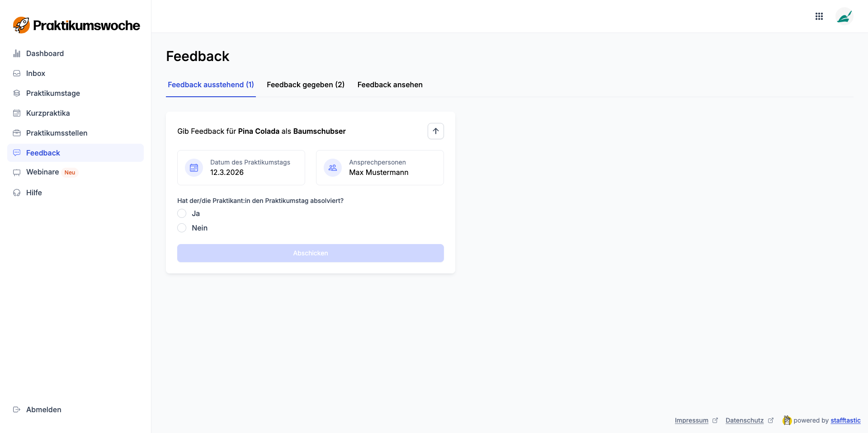Click the Abmelden logout icon
Screen dimensions: 868x433
click(17, 409)
